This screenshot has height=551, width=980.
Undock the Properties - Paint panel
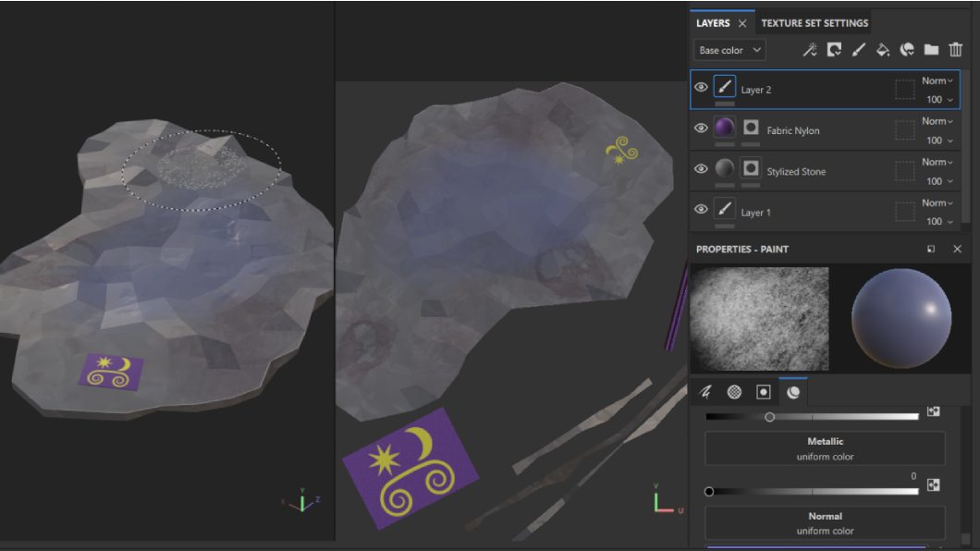click(x=931, y=250)
